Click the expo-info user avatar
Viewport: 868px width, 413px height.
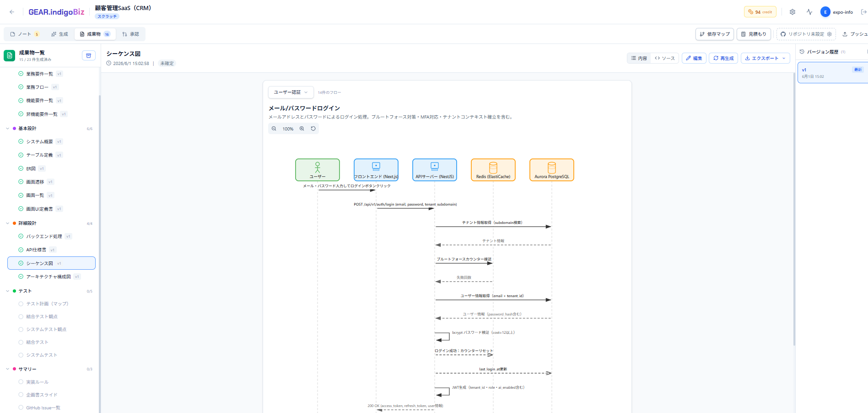coord(825,12)
